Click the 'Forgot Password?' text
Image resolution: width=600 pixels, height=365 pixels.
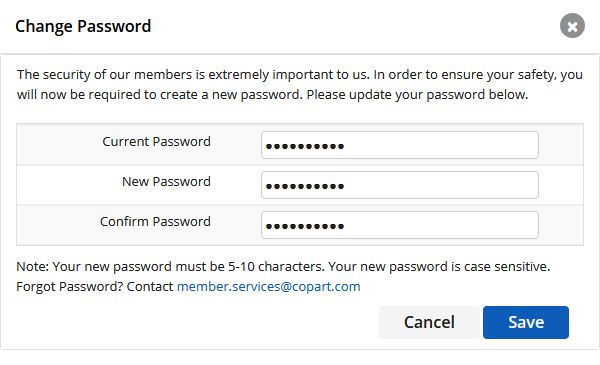coord(69,287)
